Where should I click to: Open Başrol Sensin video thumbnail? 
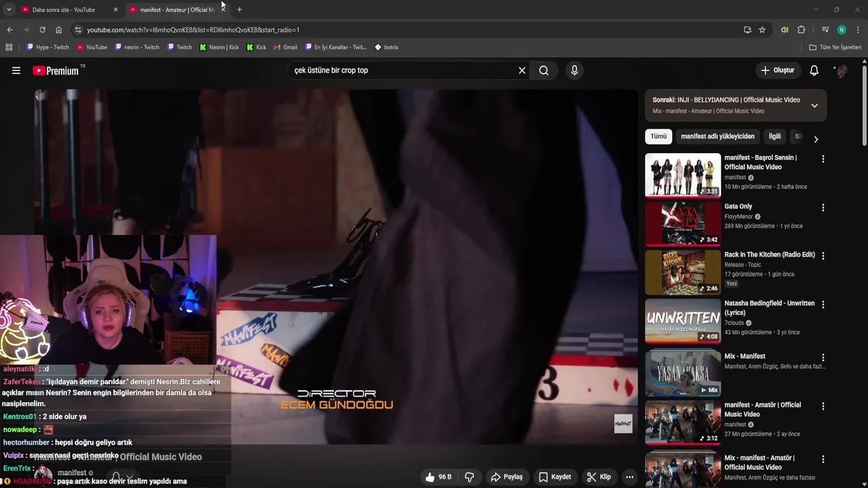(683, 175)
